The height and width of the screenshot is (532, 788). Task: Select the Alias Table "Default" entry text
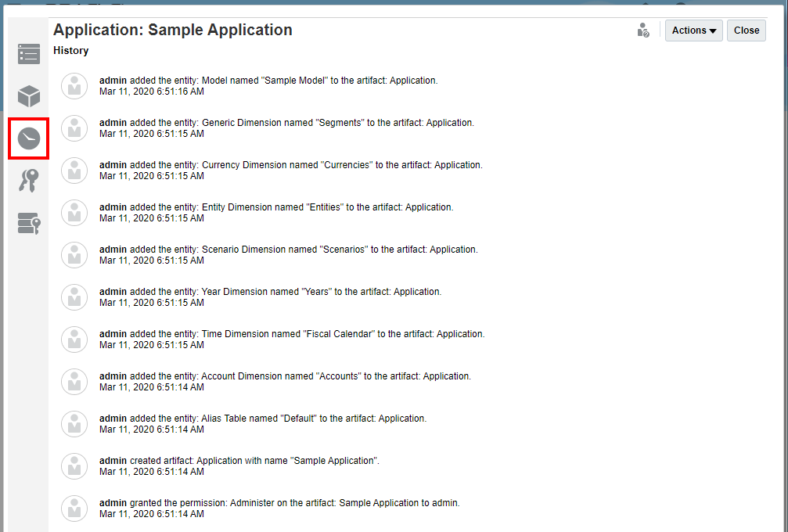(x=263, y=418)
